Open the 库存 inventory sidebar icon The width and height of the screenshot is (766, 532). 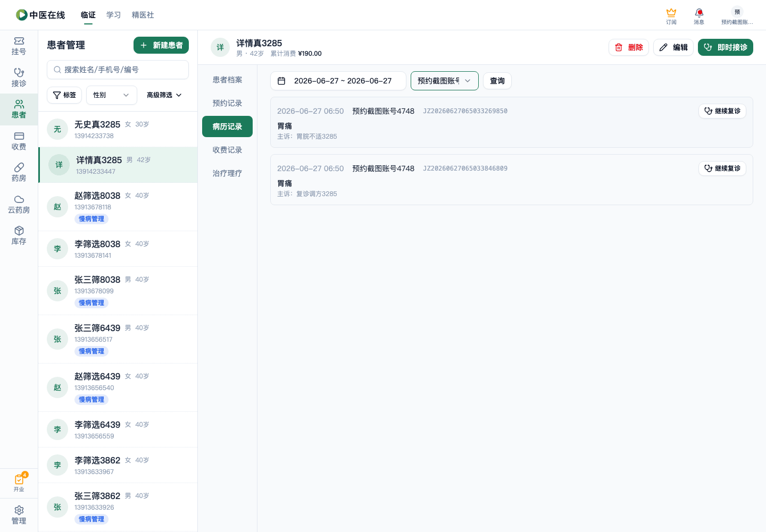(x=19, y=236)
